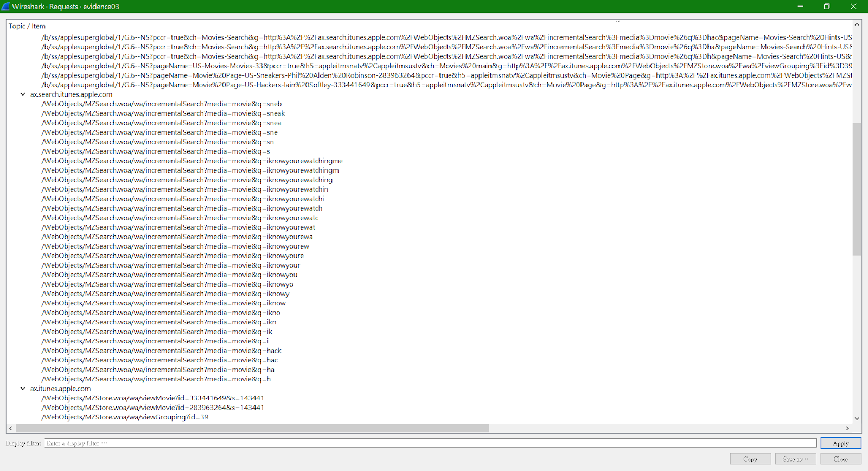
Task: Click scroll left arrow of horizontal scrollbar
Action: [x=11, y=428]
